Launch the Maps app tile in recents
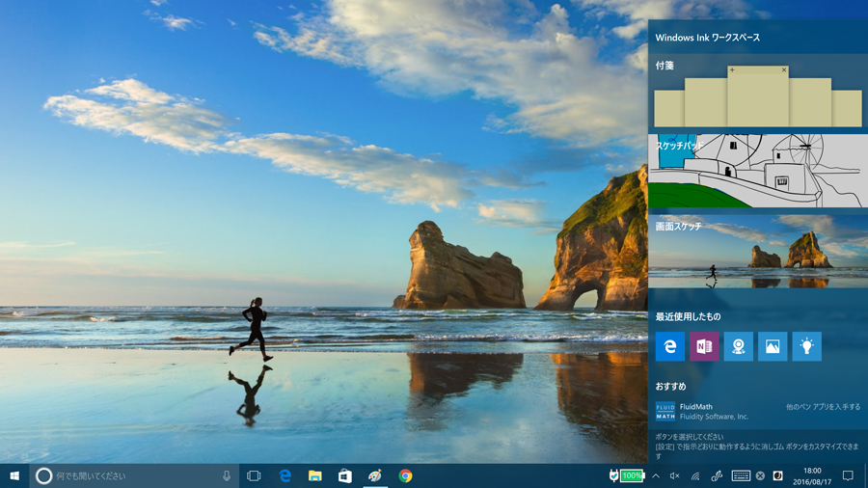Viewport: 868px width, 488px height. coord(739,346)
